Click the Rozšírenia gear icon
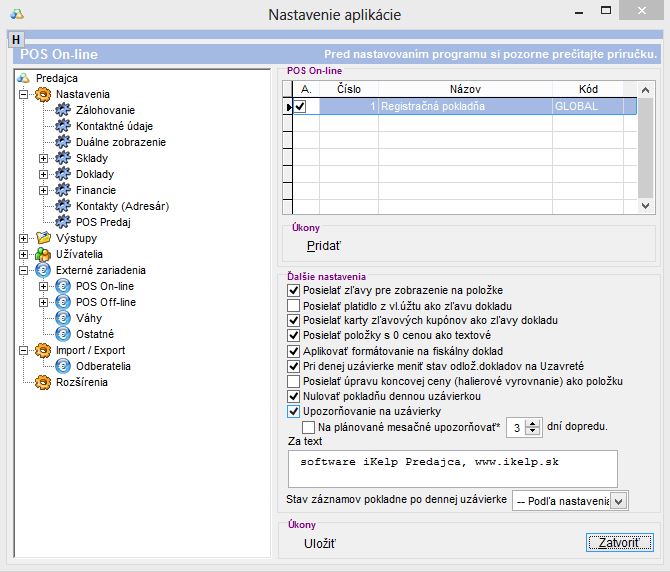This screenshot has height=572, width=670. [x=43, y=382]
